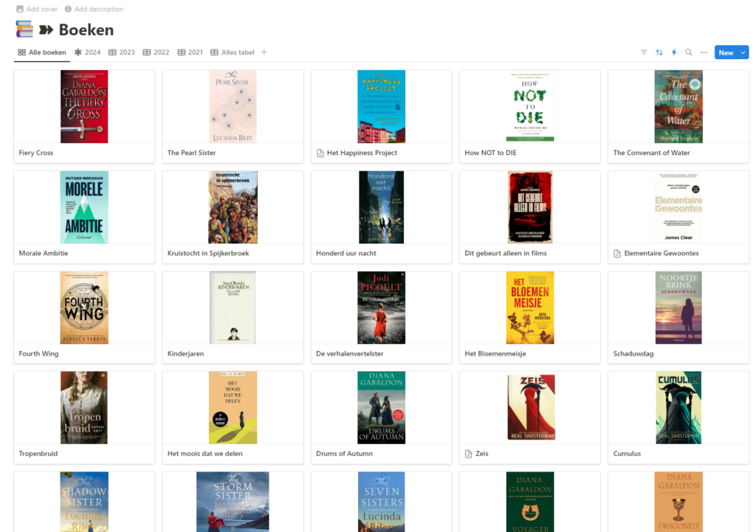Viewport: 756px width, 532px height.
Task: Open the sort arrows icon
Action: click(659, 52)
